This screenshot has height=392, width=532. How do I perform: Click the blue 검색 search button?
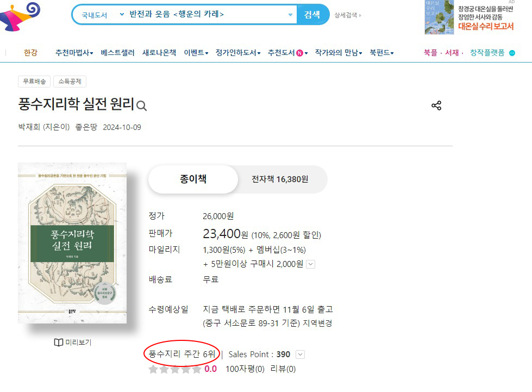[x=312, y=15]
